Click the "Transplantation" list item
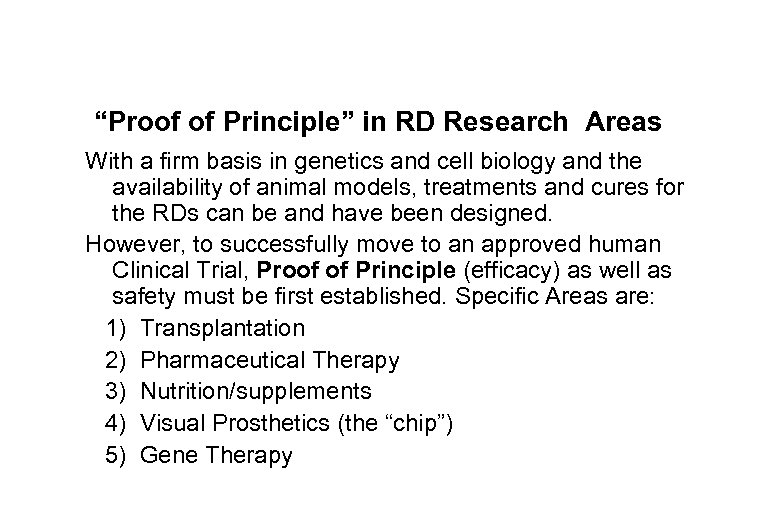Screen dimensions: 757x505 tap(223, 328)
